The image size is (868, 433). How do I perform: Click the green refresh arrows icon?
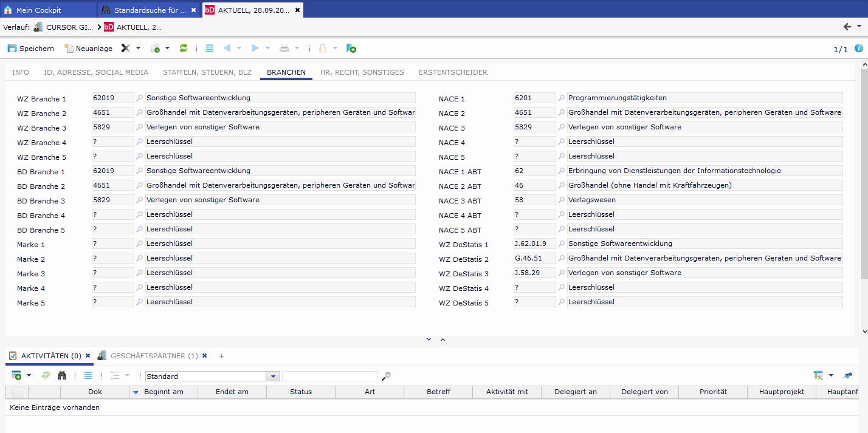click(x=184, y=49)
